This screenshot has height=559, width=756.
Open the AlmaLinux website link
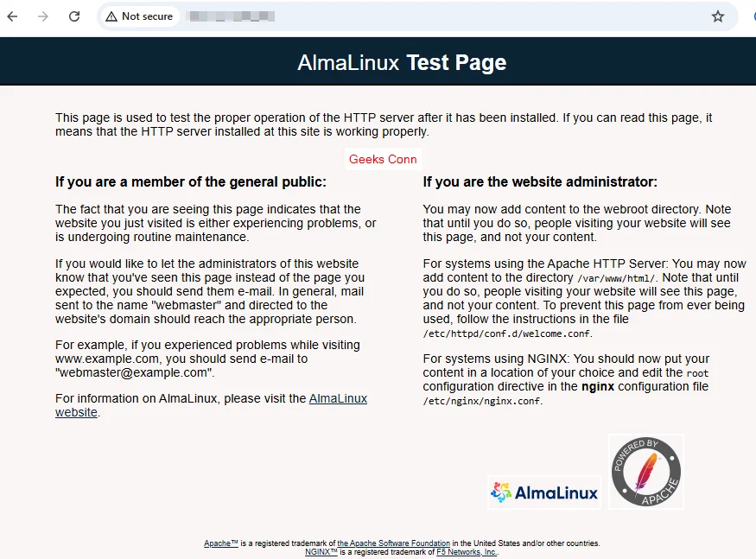pyautogui.click(x=338, y=398)
